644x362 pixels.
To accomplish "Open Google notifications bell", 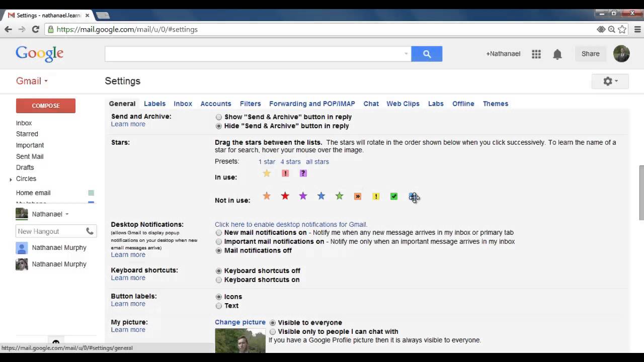I will (557, 54).
